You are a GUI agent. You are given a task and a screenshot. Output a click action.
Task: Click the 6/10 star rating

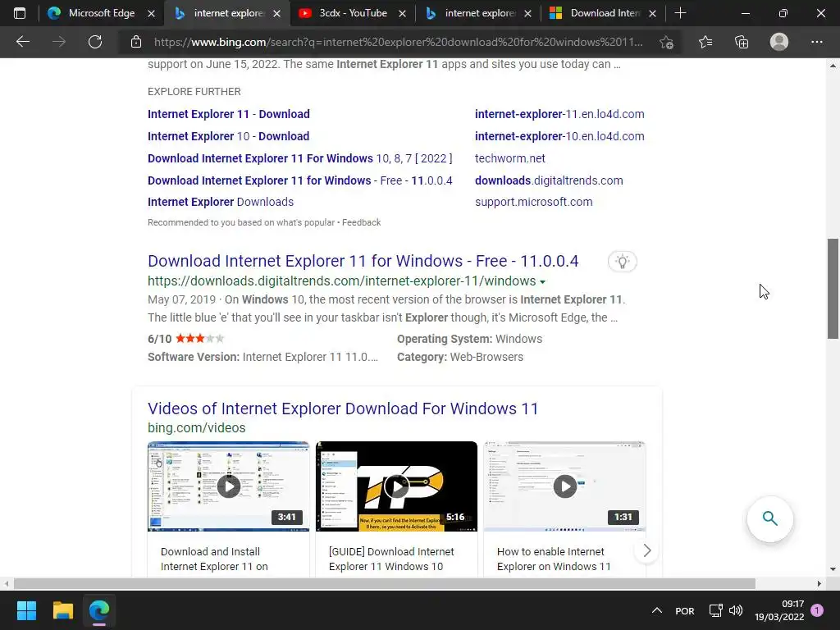coord(186,339)
